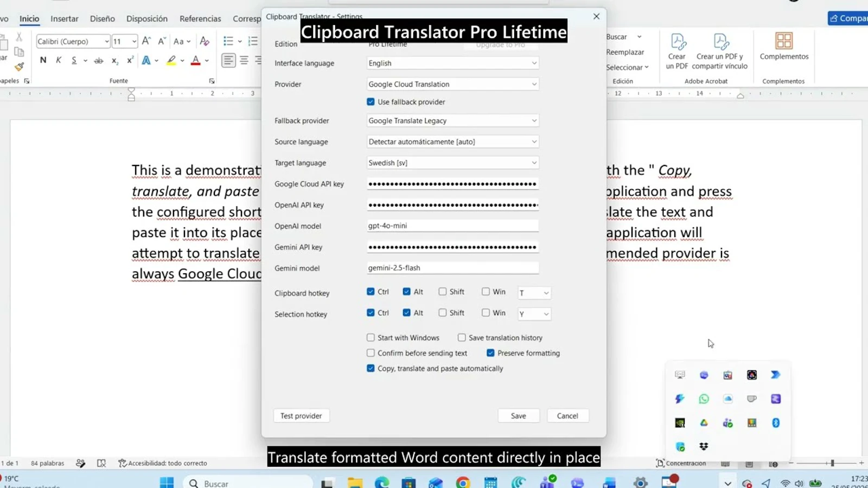Click the Dropbox tray icon

pos(704,446)
